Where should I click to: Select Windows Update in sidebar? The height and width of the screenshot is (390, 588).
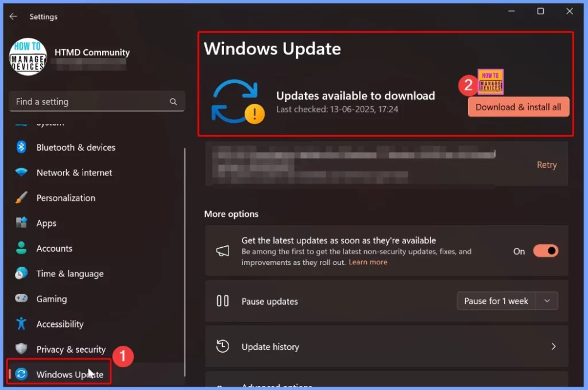click(69, 375)
